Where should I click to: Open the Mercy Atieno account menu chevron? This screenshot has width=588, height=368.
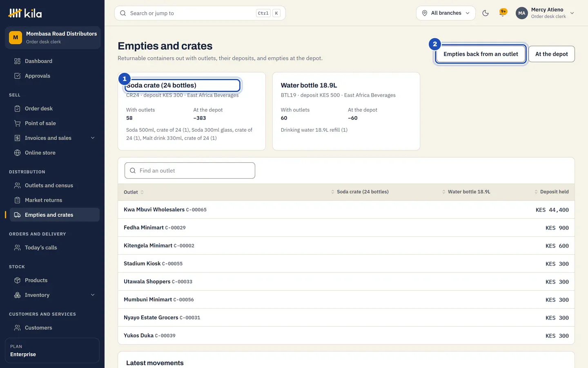click(x=572, y=13)
